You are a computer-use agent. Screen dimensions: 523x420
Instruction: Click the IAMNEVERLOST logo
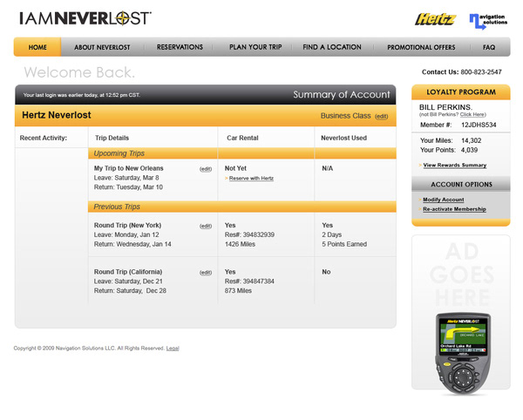85,18
